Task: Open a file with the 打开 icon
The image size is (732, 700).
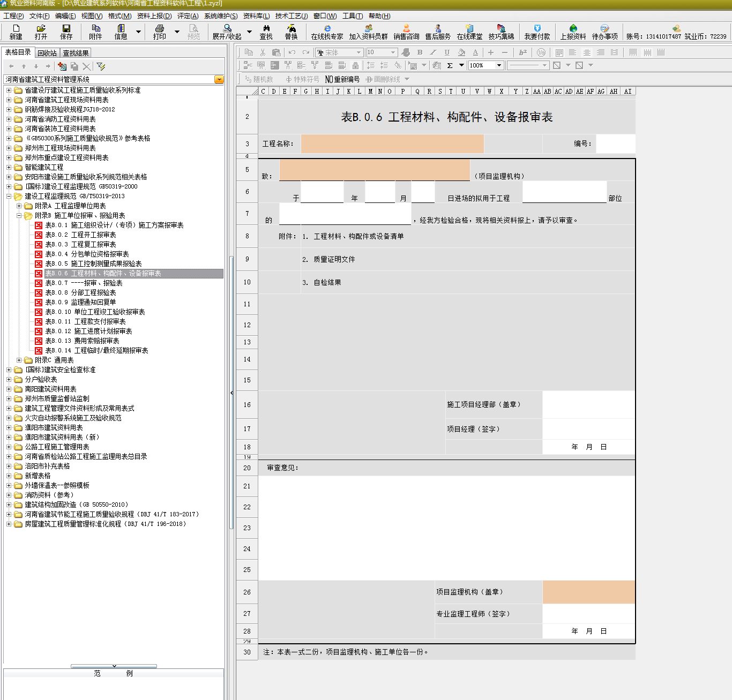Action: point(41,32)
